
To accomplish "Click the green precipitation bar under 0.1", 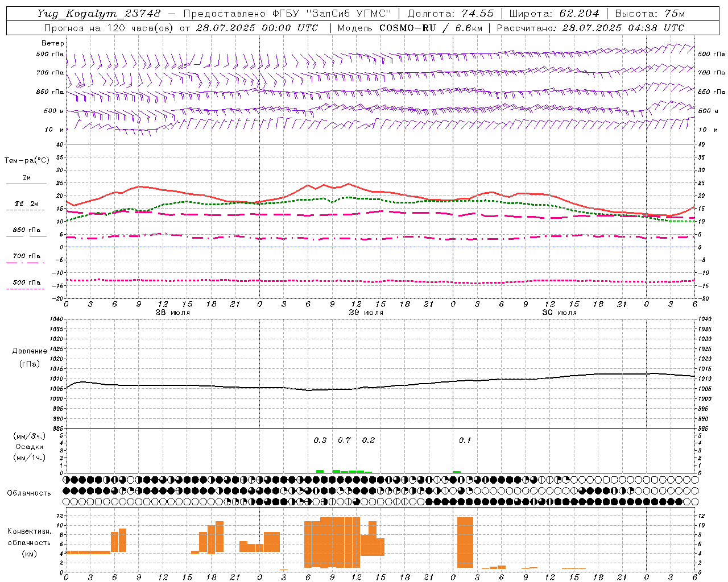I will 457,472.
